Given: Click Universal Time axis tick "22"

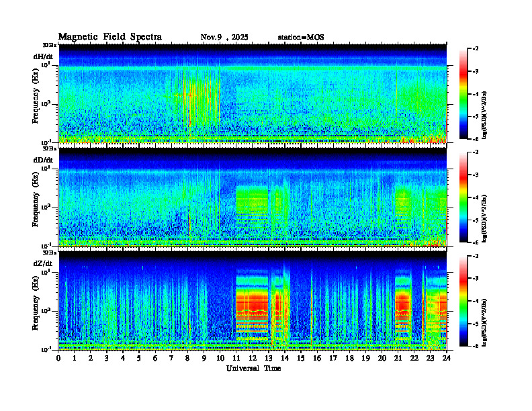Looking at the screenshot, I should click(x=414, y=359).
